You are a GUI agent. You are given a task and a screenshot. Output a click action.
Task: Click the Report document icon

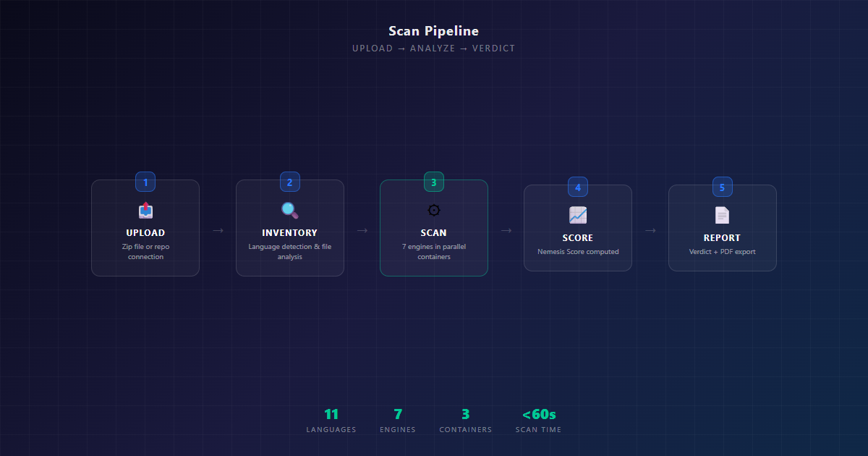[x=723, y=216]
